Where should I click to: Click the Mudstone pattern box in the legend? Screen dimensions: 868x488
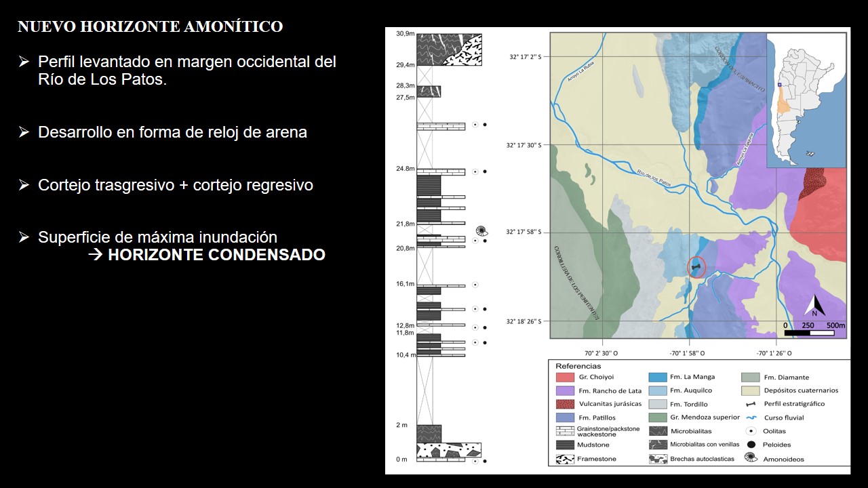(x=565, y=445)
